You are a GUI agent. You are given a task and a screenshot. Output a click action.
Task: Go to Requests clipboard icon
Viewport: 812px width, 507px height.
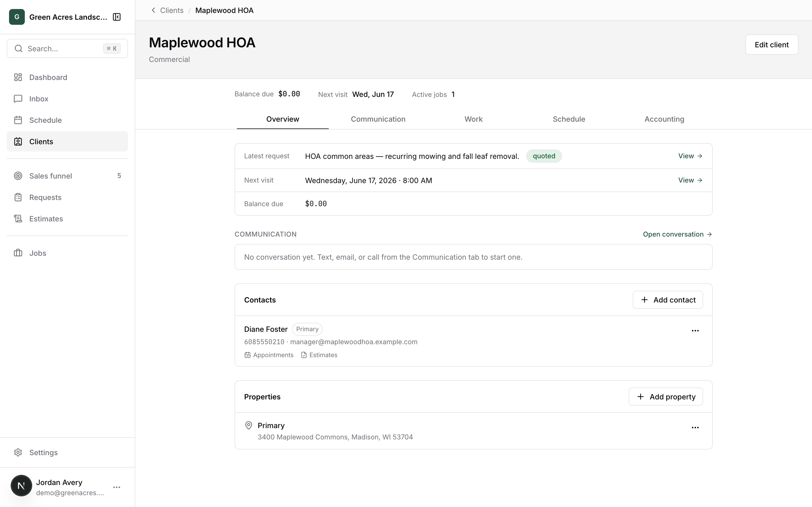[x=18, y=197]
